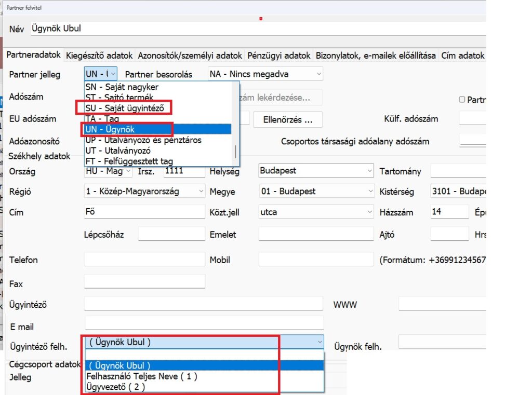Choose UP - Utalványozó és pénztáros
Viewport: 532px width, 395px height.
[x=158, y=140]
